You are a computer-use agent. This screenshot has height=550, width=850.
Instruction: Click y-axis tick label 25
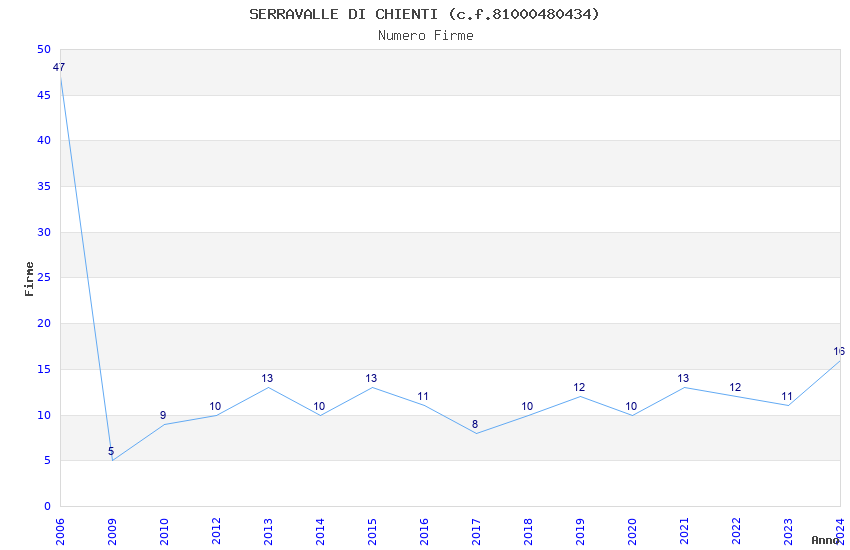[44, 277]
